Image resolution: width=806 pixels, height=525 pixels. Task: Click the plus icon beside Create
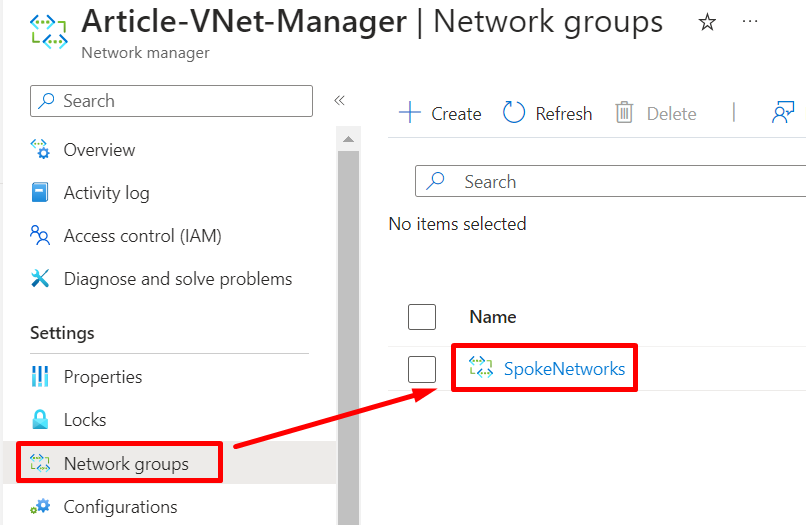coord(410,113)
